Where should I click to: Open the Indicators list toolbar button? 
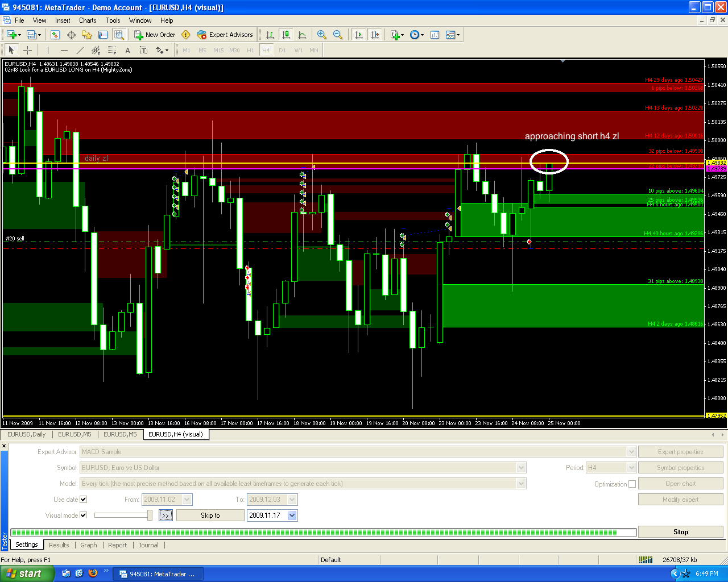[397, 35]
